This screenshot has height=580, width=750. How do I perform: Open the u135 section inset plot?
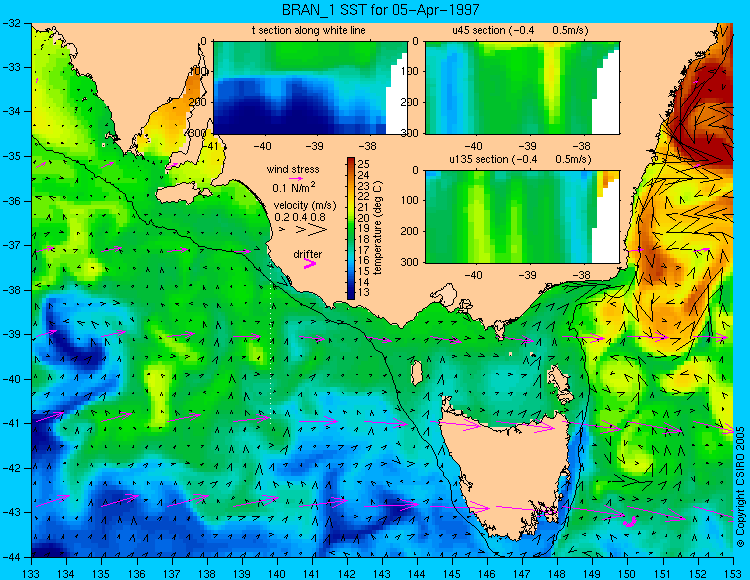tap(522, 217)
